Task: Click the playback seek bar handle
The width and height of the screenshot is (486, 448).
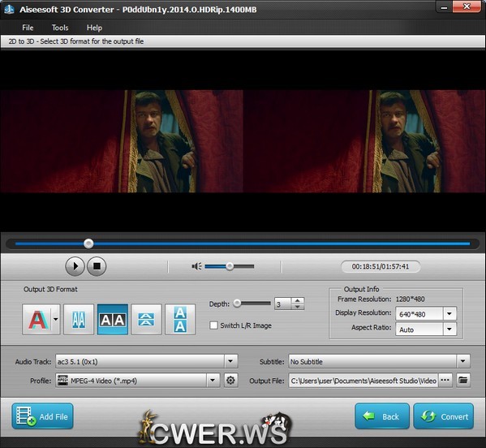Action: click(x=88, y=243)
